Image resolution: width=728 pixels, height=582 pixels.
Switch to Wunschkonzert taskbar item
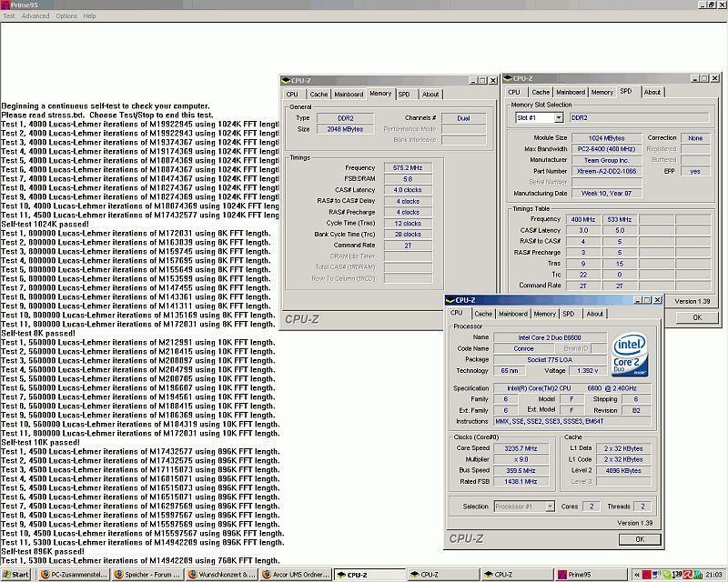point(221,575)
